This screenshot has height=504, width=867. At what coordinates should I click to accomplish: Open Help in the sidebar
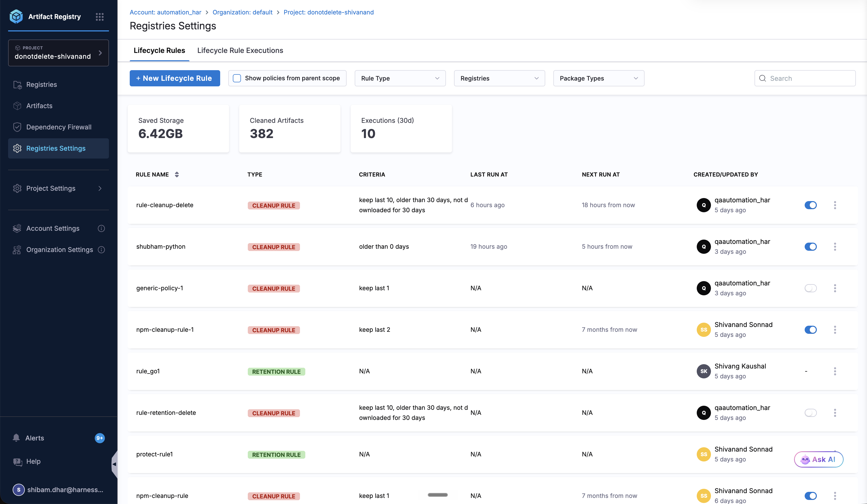point(59,462)
